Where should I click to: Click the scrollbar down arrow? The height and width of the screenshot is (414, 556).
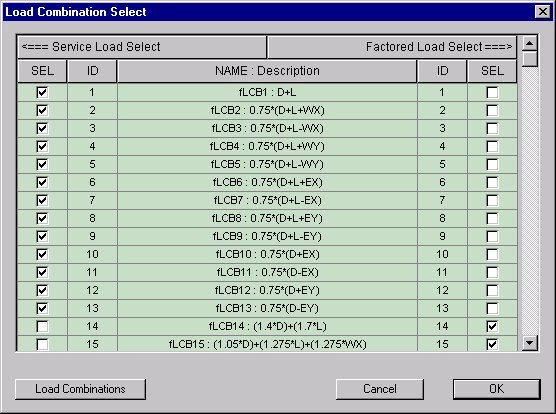[x=530, y=343]
